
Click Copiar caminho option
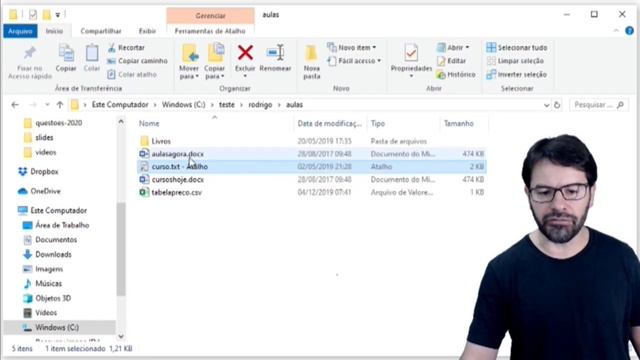click(x=137, y=61)
